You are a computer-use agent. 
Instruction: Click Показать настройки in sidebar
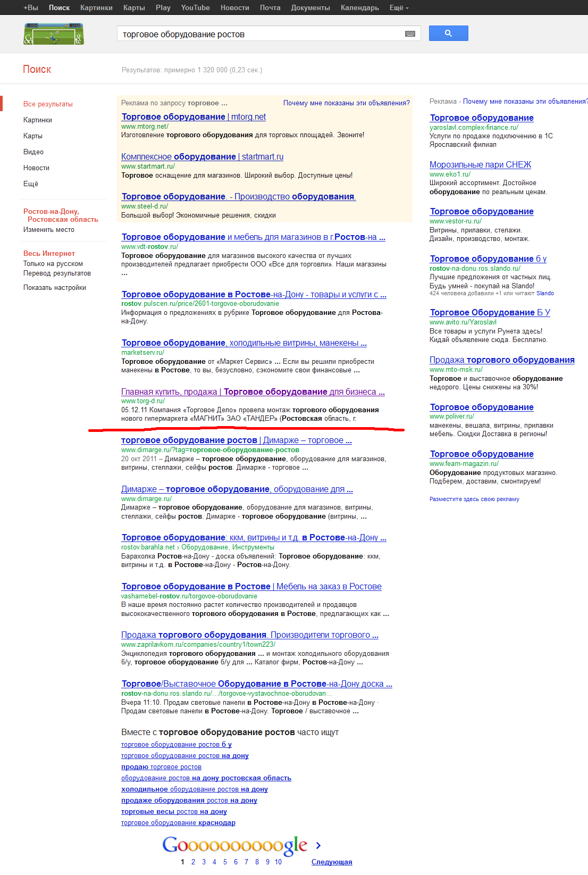click(x=55, y=288)
